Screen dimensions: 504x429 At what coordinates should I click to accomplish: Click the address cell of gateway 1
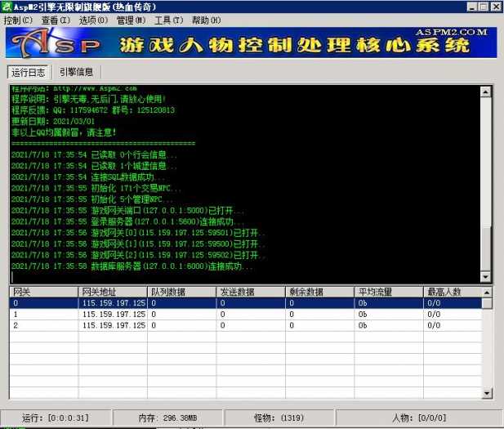pyautogui.click(x=114, y=315)
